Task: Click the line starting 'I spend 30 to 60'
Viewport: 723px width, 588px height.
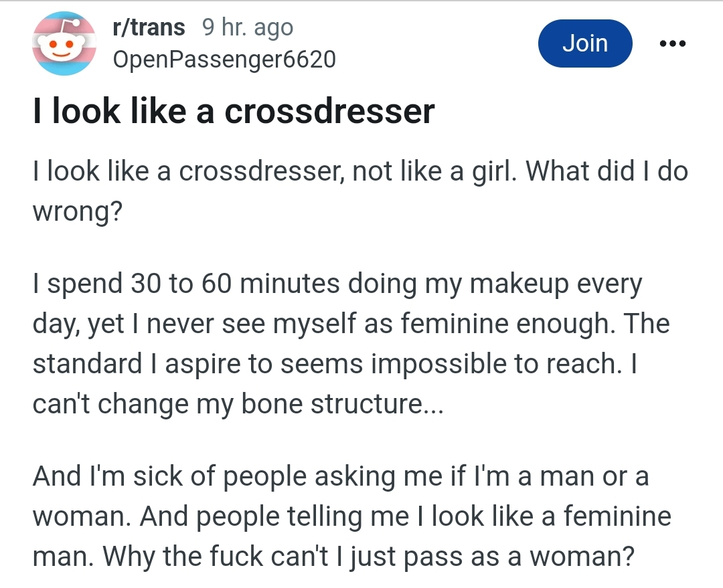Action: point(337,284)
